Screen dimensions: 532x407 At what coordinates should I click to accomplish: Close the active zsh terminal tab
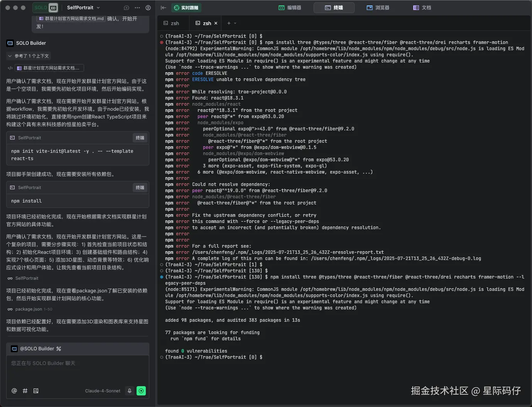216,23
